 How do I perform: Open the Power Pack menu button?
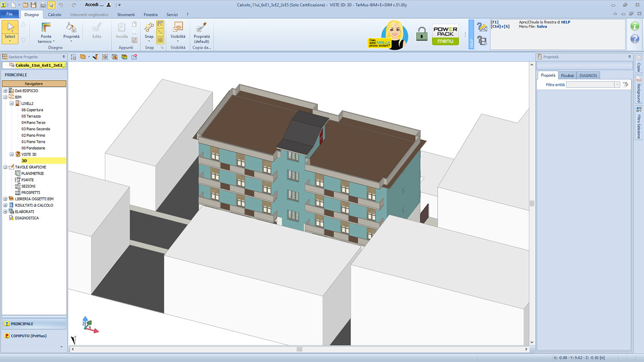[445, 35]
